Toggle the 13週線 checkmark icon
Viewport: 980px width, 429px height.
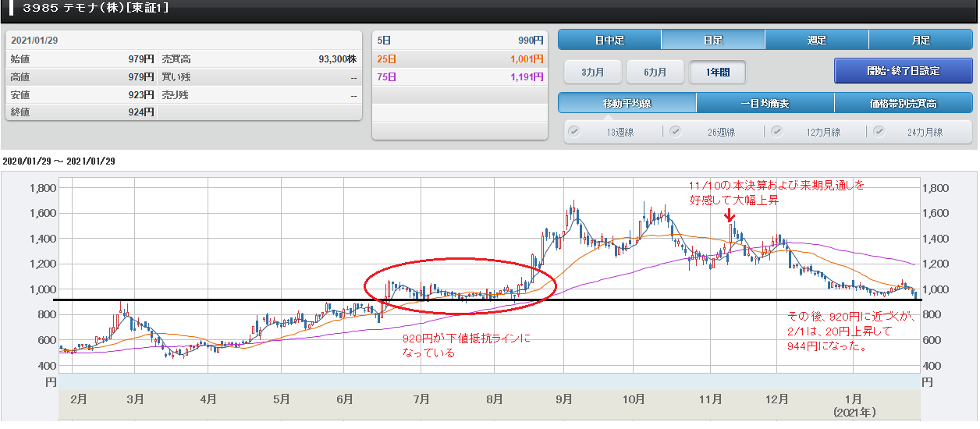(575, 131)
